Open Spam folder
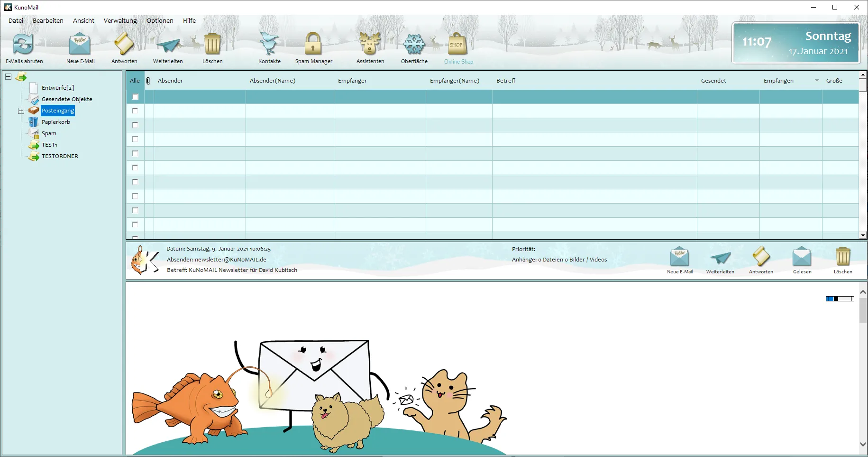 49,133
